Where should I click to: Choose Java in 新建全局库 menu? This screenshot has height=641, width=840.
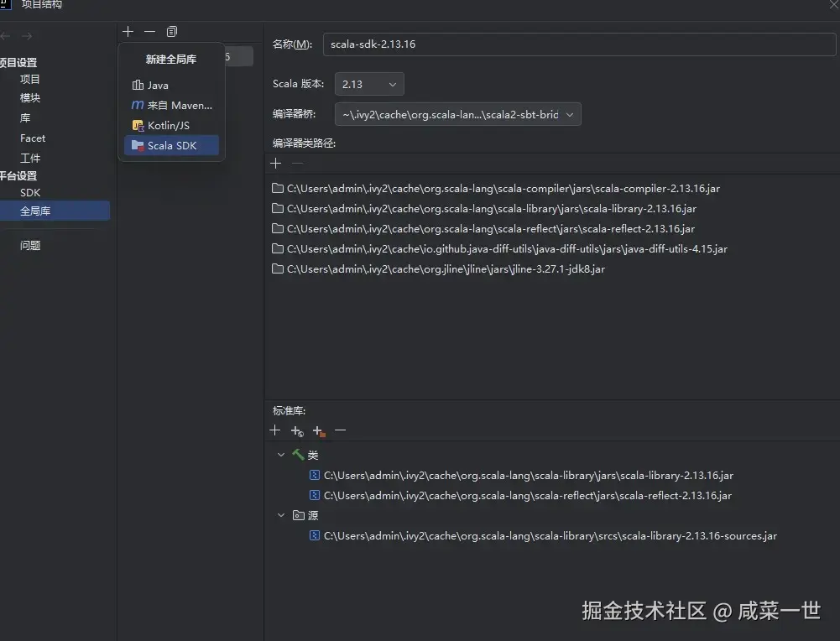pos(171,85)
